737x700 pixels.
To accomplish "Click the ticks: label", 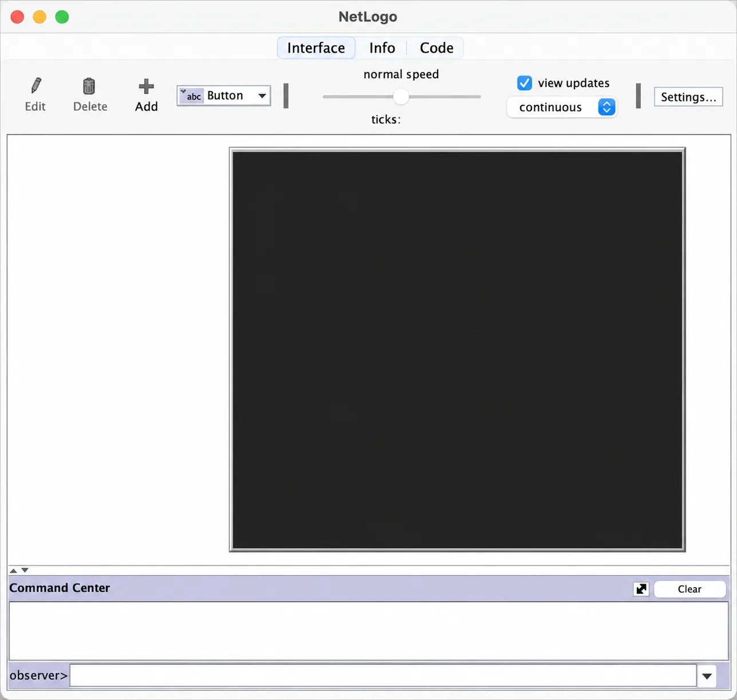I will 386,119.
